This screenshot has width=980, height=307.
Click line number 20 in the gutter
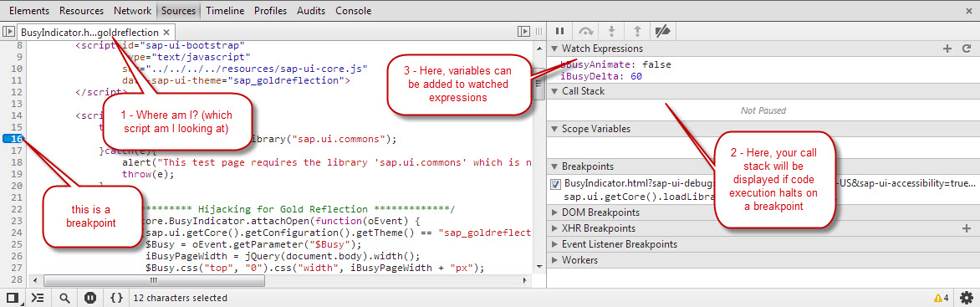point(18,185)
